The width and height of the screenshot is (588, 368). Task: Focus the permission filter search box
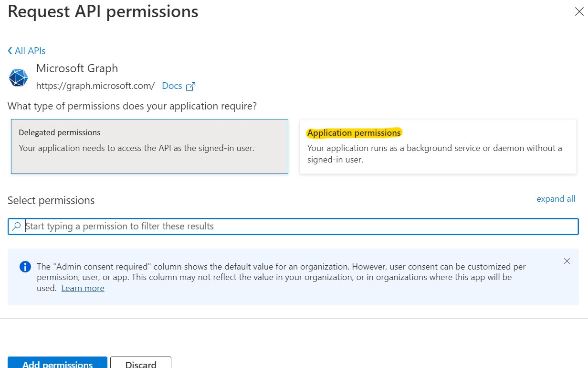pyautogui.click(x=296, y=227)
